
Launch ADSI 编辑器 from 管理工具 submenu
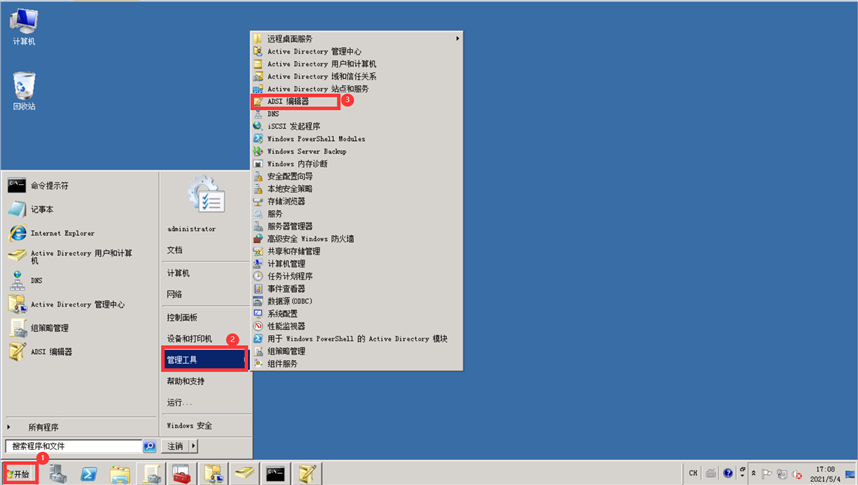tap(356, 101)
